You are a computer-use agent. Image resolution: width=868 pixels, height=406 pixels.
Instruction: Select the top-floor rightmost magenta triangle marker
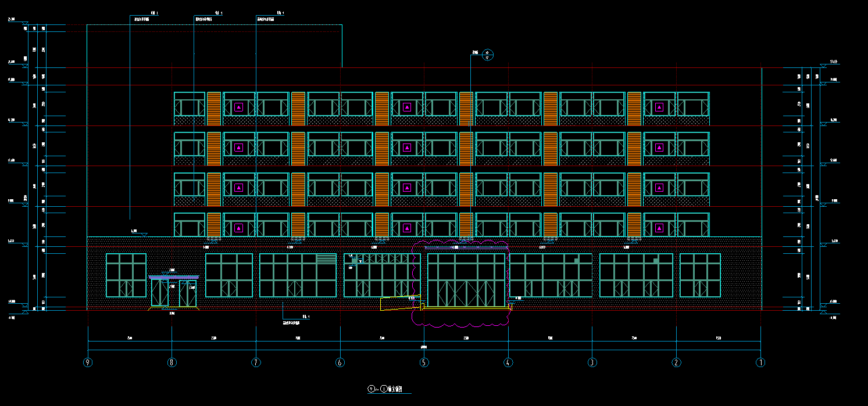[659, 107]
